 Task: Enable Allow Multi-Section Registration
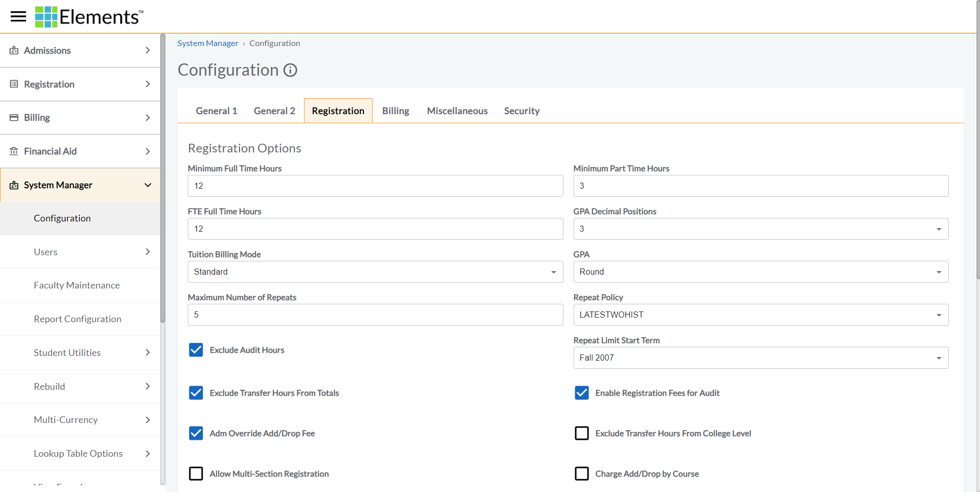click(196, 474)
